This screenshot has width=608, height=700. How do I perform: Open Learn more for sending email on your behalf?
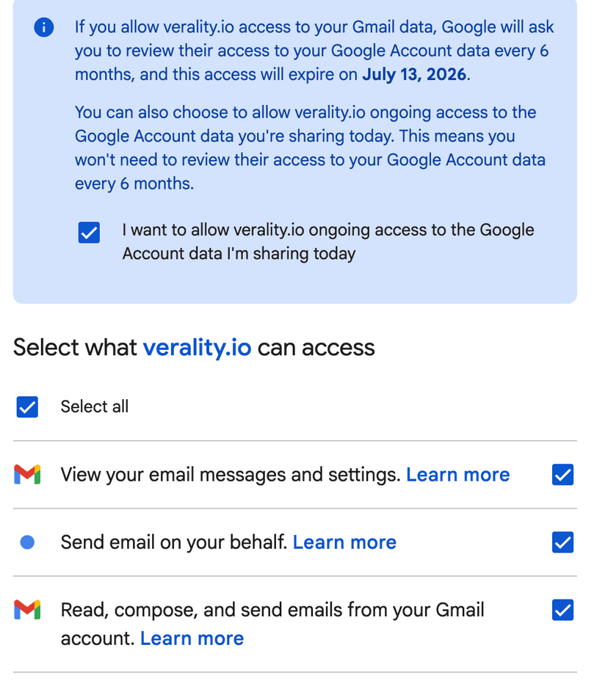coord(344,542)
